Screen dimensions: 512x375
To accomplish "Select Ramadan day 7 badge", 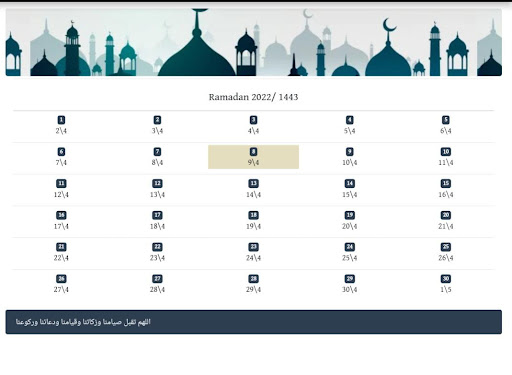I will coord(157,152).
